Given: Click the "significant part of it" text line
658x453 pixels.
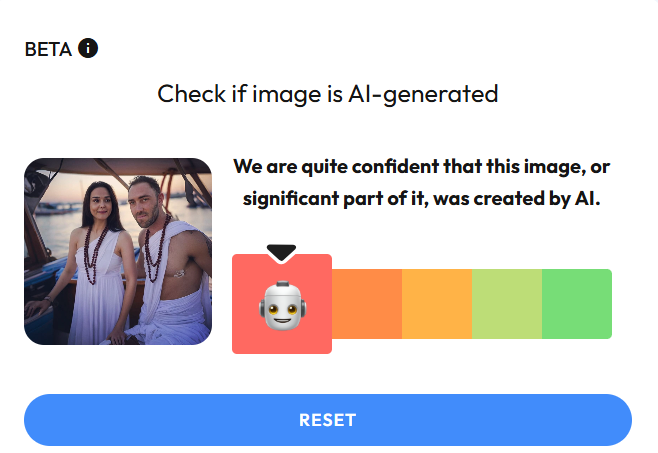Looking at the screenshot, I should [421, 197].
